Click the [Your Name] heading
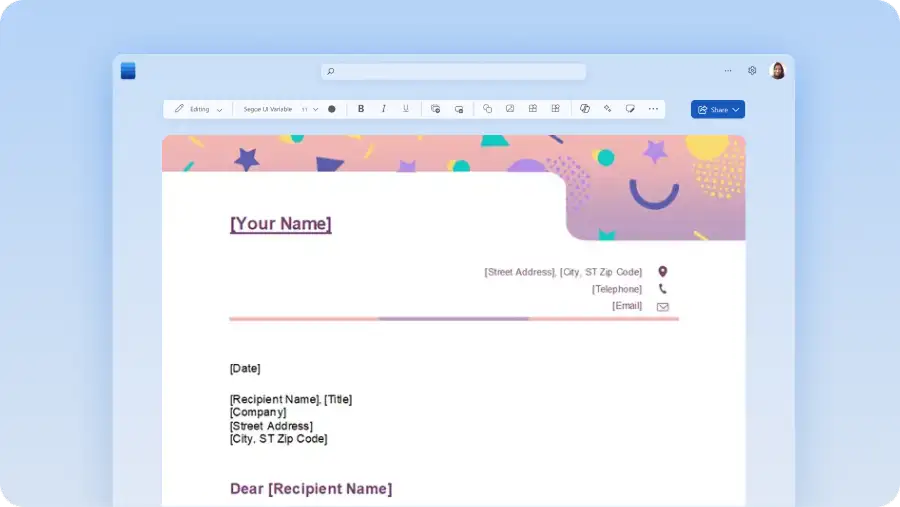The width and height of the screenshot is (900, 507). coord(281,223)
